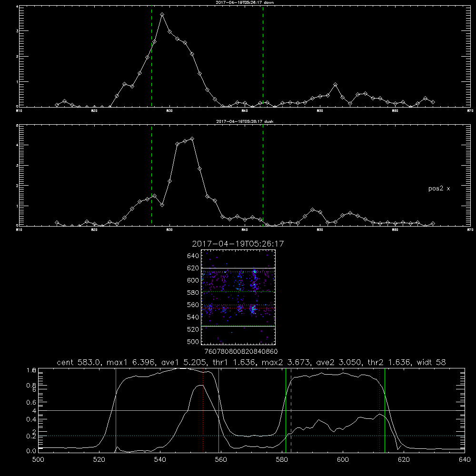Click the '560' x-axis label of bottom plot
Screen dimensions: 476x476
coord(221,460)
